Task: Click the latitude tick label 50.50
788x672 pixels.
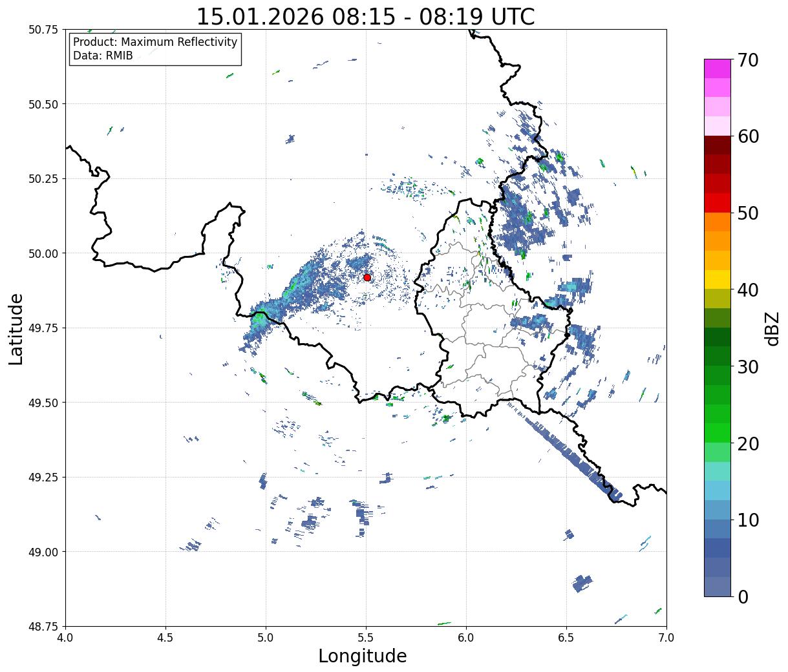Action: (43, 104)
